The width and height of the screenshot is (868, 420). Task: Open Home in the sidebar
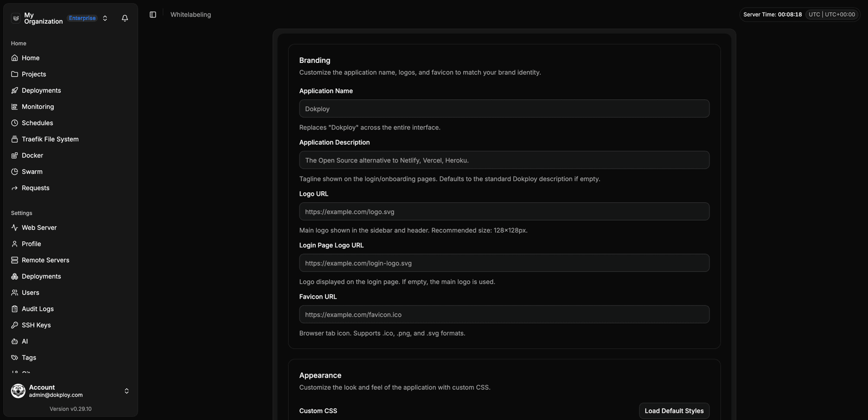[x=71, y=58]
